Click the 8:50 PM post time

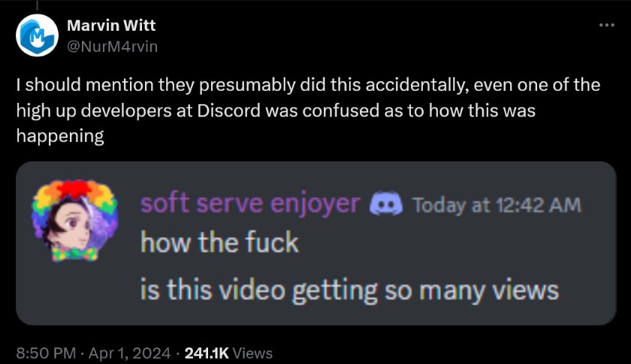click(46, 353)
